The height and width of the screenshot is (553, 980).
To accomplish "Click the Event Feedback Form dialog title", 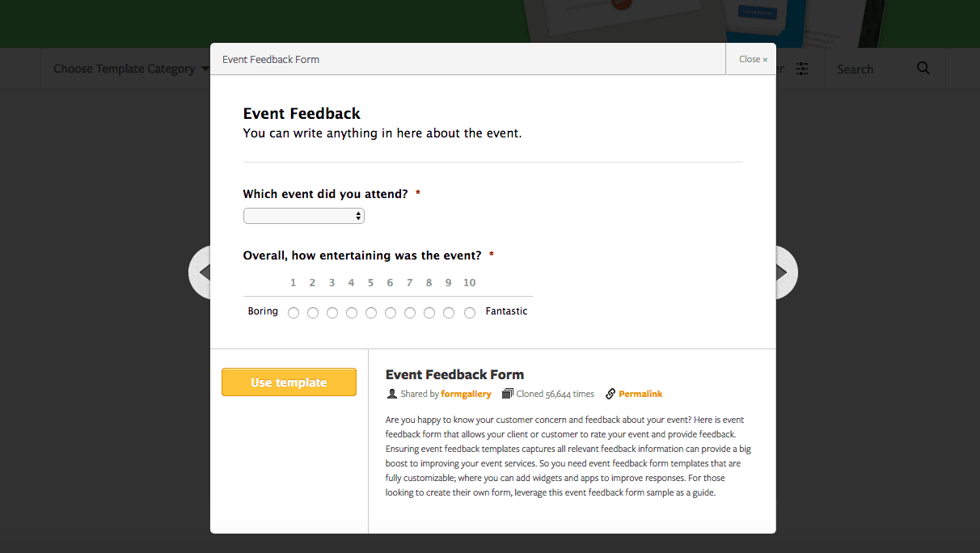I will pos(271,59).
